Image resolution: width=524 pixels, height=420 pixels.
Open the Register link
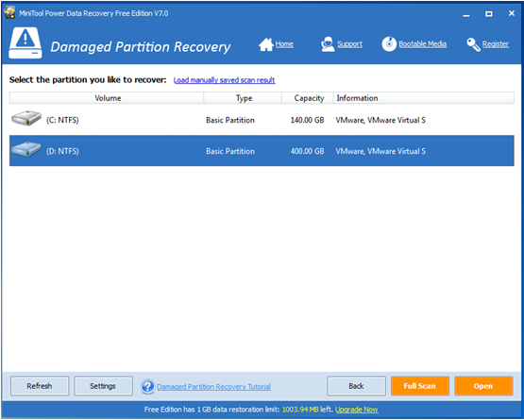coord(496,44)
